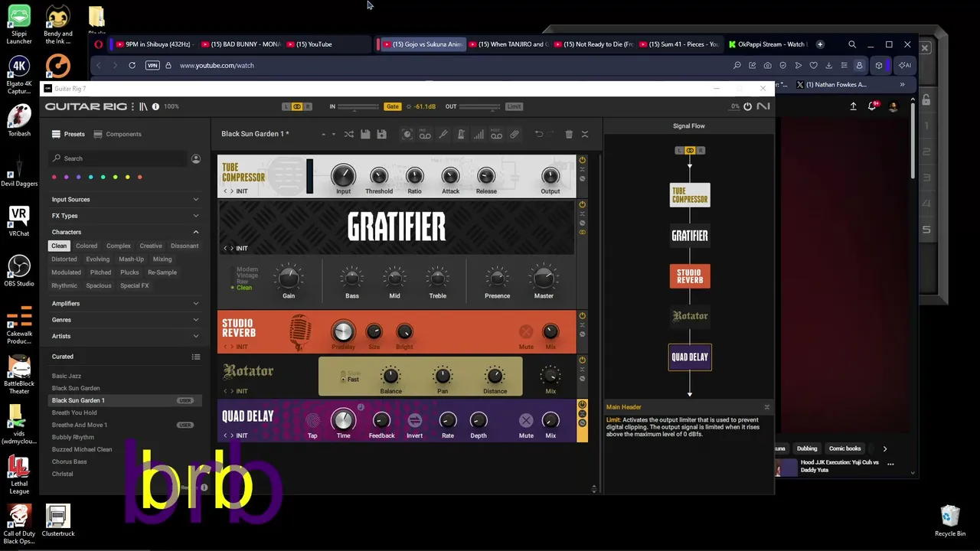
Task: Load the Black Sun Garden preset
Action: (x=76, y=388)
